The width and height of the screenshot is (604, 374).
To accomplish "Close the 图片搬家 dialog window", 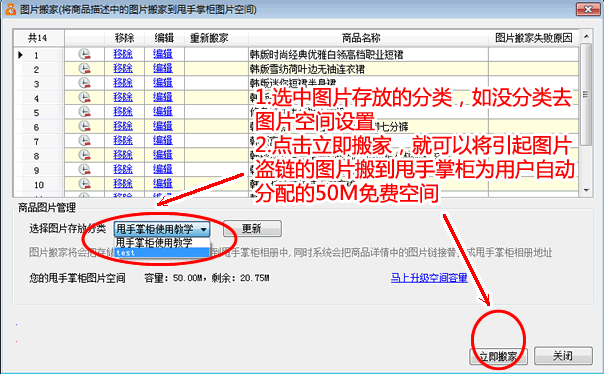I will click(587, 9).
